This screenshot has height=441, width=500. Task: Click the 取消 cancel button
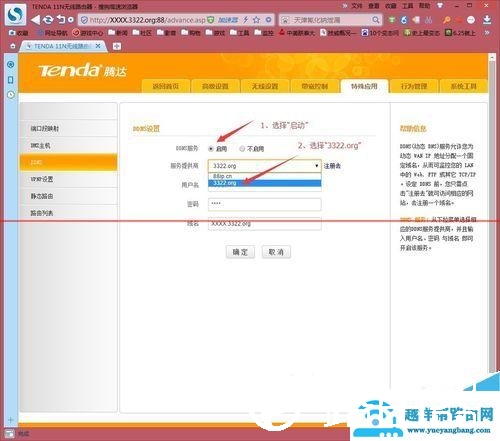tap(276, 252)
